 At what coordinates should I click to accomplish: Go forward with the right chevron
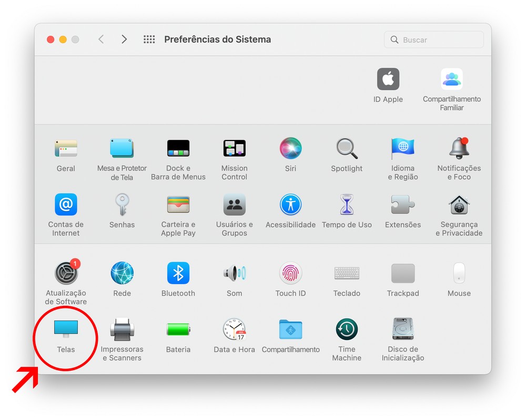tap(124, 39)
